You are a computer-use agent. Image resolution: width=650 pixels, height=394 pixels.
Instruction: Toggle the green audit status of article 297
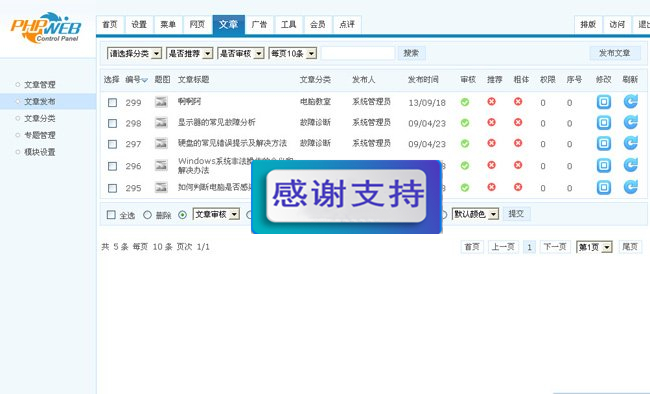465,143
